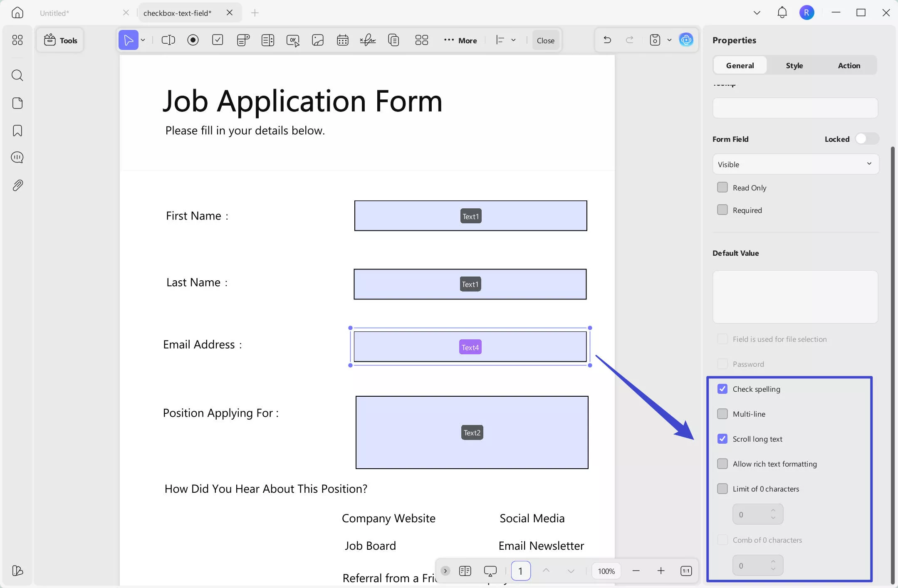This screenshot has width=898, height=588.
Task: Enable the Read Only checkbox
Action: [x=722, y=188]
